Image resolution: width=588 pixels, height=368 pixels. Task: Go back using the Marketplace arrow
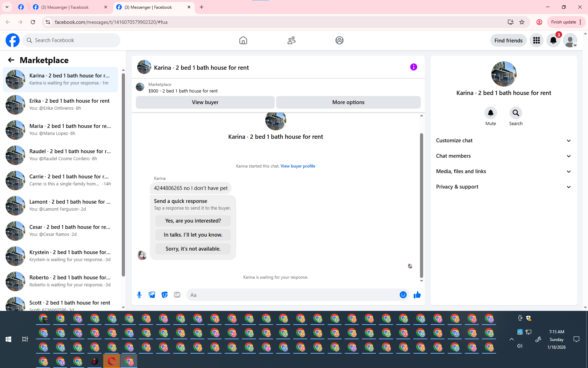(11, 60)
